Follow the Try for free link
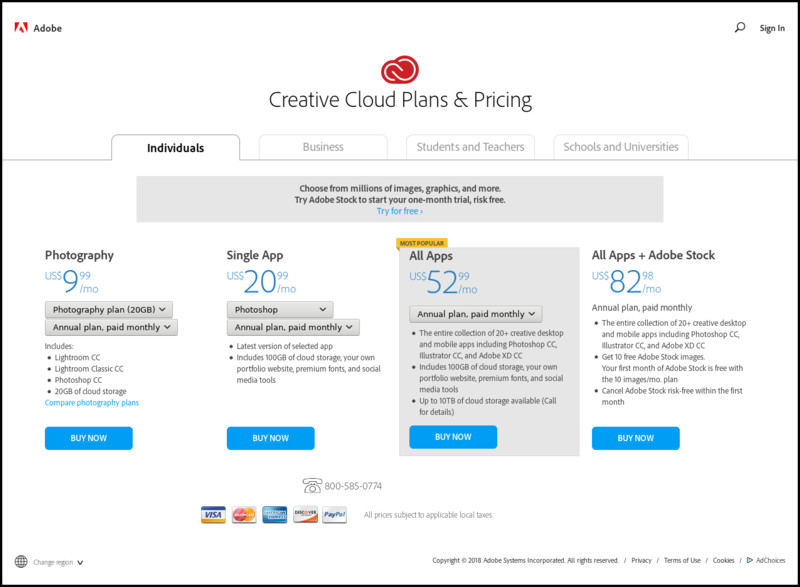This screenshot has height=587, width=800. (399, 211)
